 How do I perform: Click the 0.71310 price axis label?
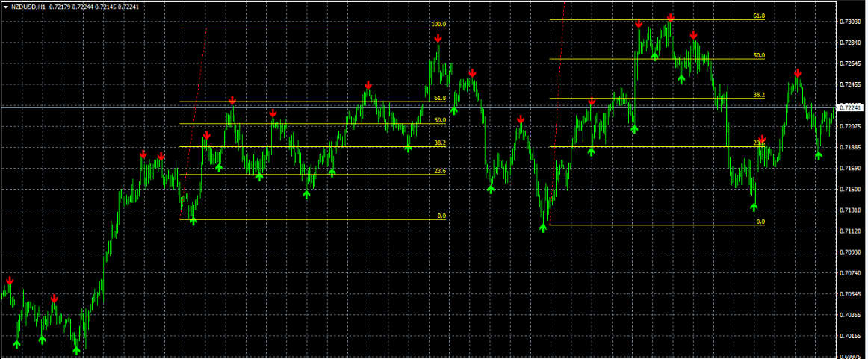[850, 210]
